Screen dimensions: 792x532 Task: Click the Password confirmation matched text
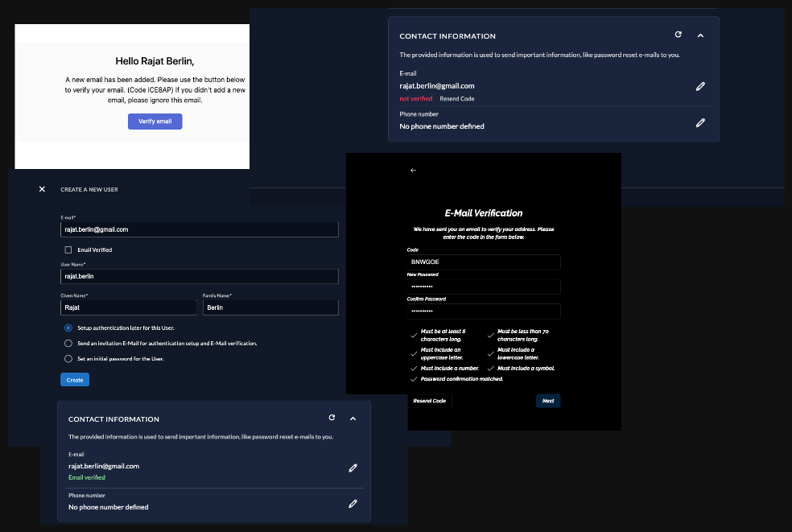pos(462,379)
